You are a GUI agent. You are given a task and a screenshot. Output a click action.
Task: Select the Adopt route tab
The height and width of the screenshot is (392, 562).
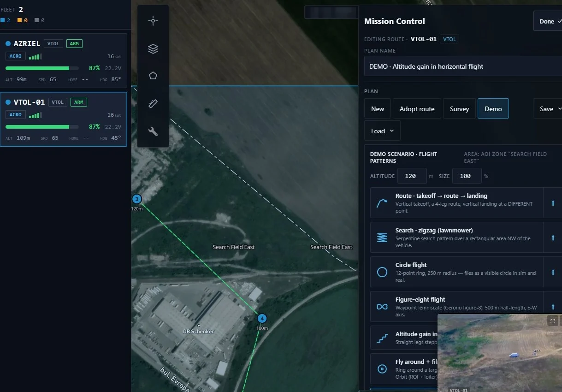point(417,109)
